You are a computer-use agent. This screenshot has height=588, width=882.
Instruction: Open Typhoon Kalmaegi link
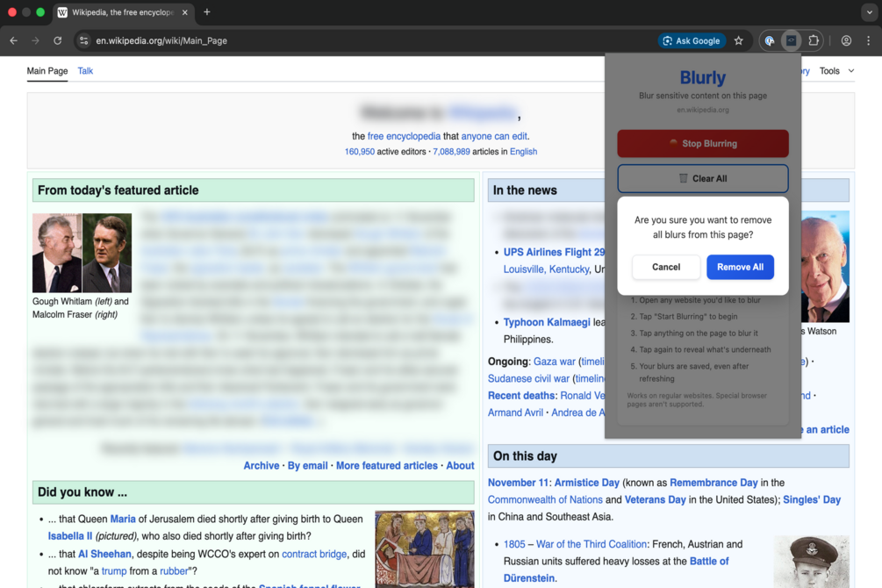[547, 322]
